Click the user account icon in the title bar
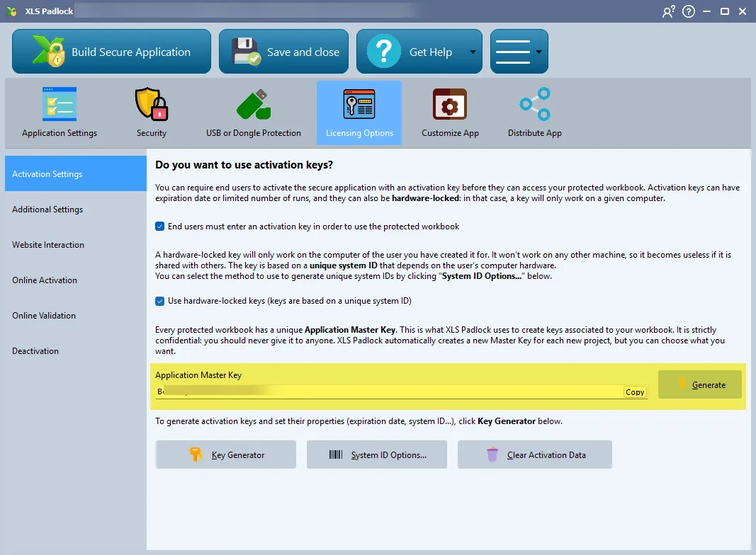756x555 pixels. click(668, 11)
